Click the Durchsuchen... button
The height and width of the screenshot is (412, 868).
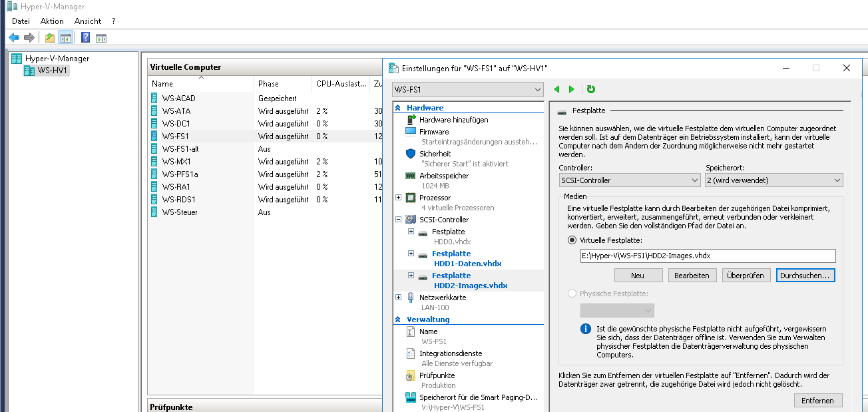click(x=805, y=276)
